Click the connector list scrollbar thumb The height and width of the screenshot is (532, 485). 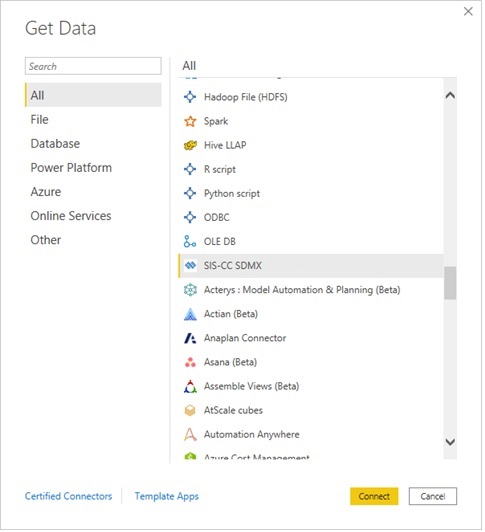click(x=450, y=283)
